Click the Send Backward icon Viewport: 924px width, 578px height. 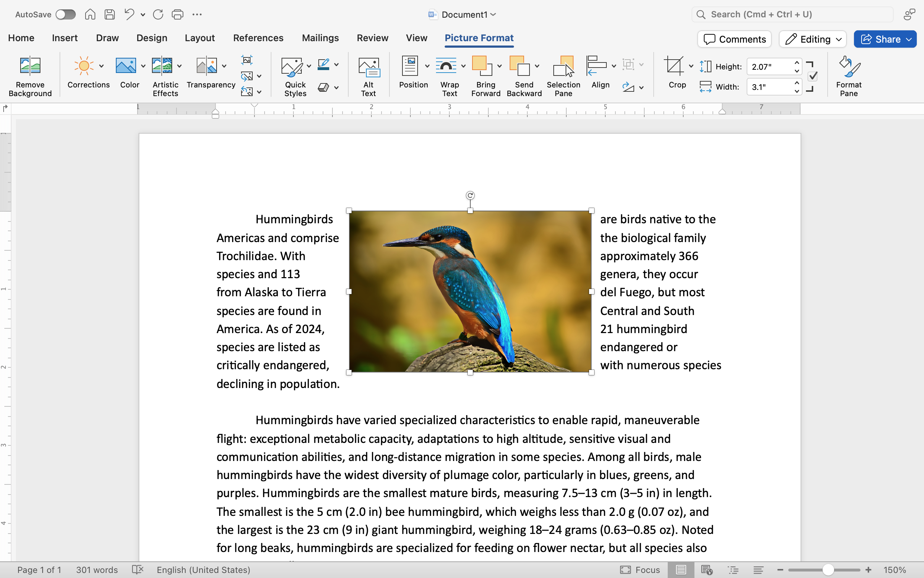(x=520, y=66)
